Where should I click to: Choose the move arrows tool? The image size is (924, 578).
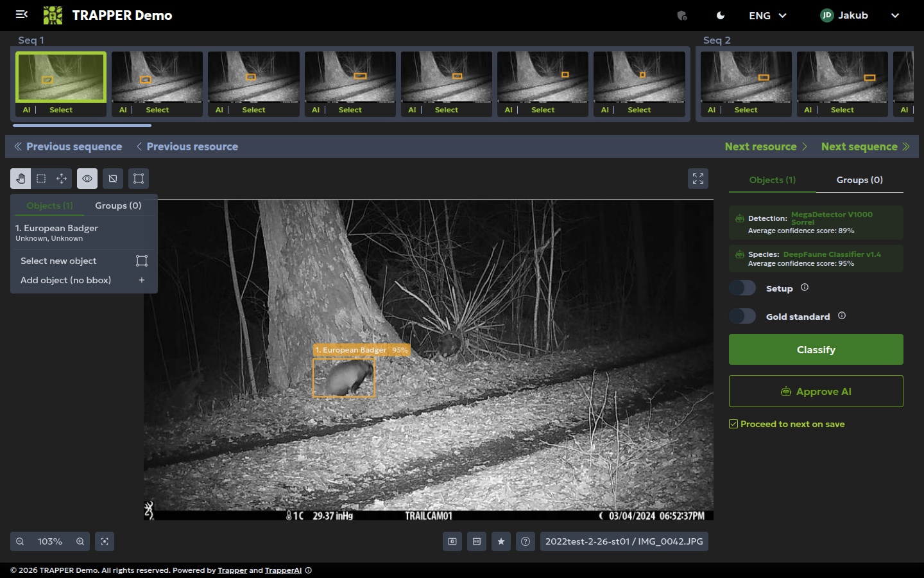point(62,179)
